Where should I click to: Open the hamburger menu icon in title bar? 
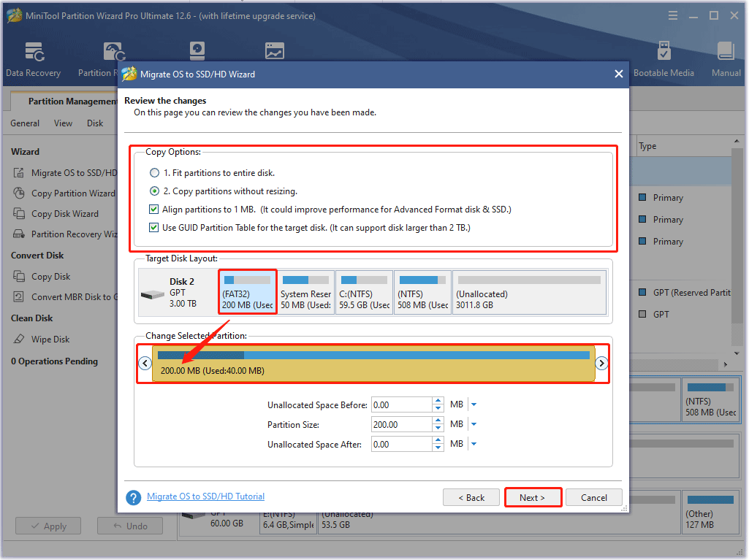(x=672, y=16)
